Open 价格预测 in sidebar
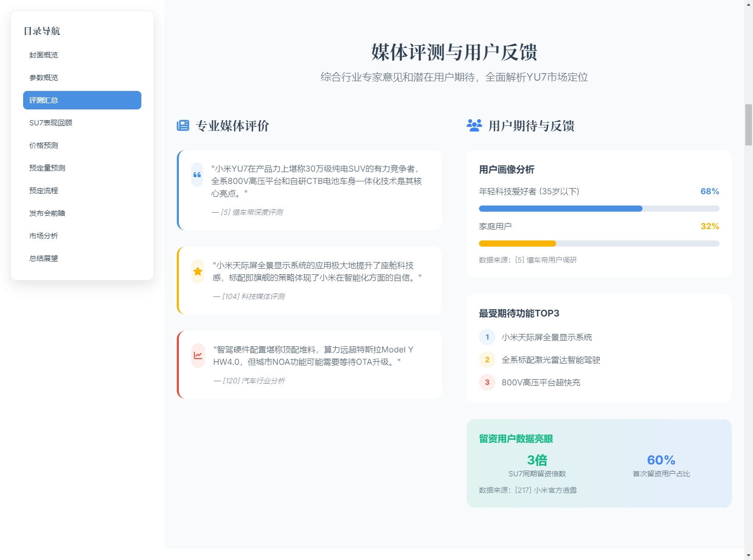 (82, 145)
